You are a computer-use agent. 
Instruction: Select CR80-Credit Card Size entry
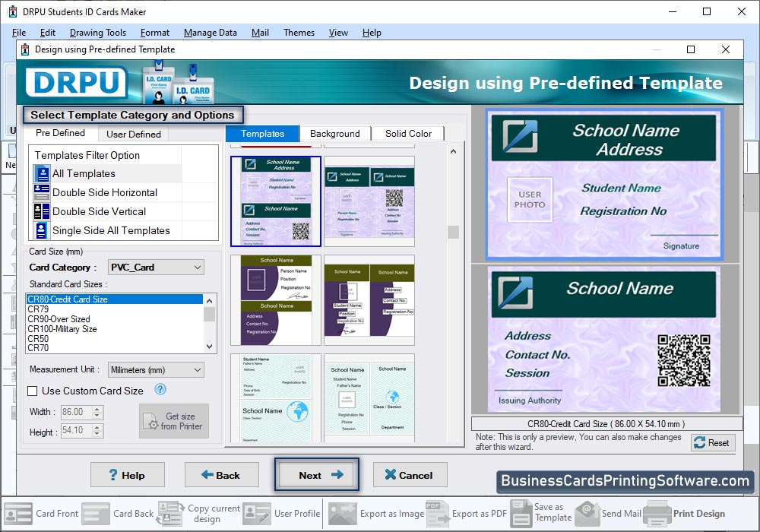(115, 299)
